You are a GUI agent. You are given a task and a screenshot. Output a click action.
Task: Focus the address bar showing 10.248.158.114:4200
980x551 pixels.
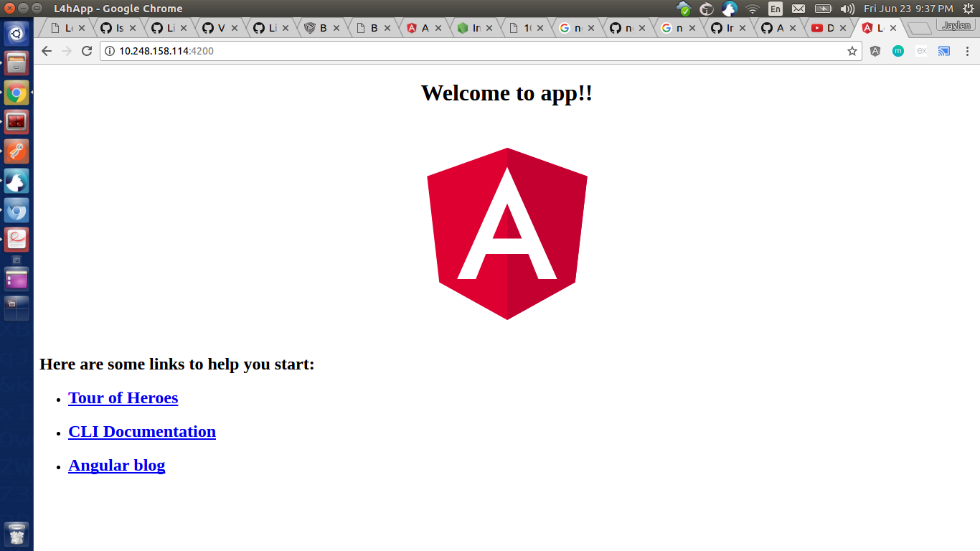click(481, 51)
